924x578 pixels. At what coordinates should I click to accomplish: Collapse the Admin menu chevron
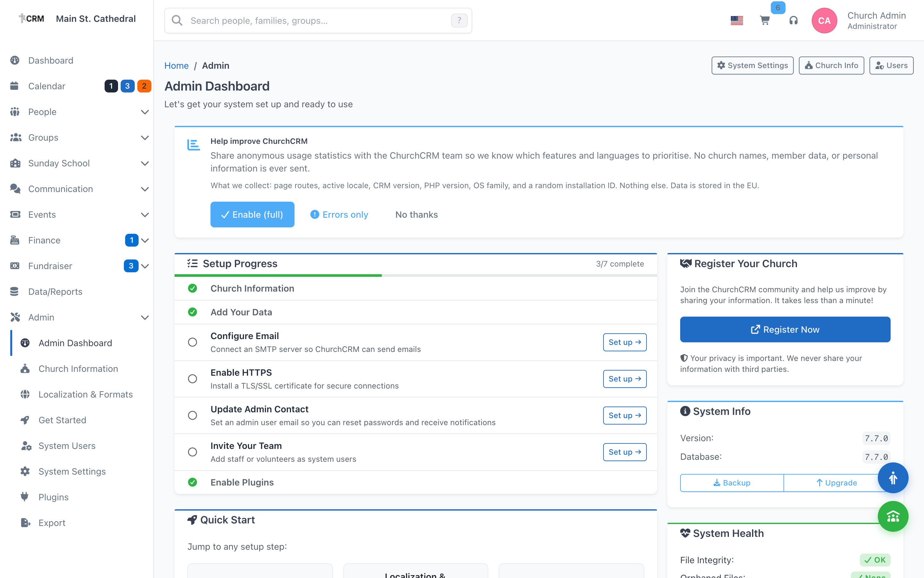[x=145, y=317]
